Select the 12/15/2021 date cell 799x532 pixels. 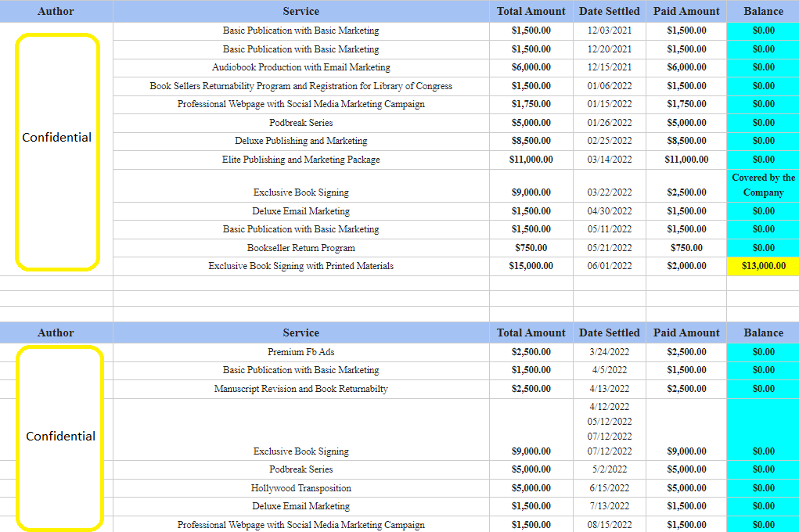click(610, 67)
